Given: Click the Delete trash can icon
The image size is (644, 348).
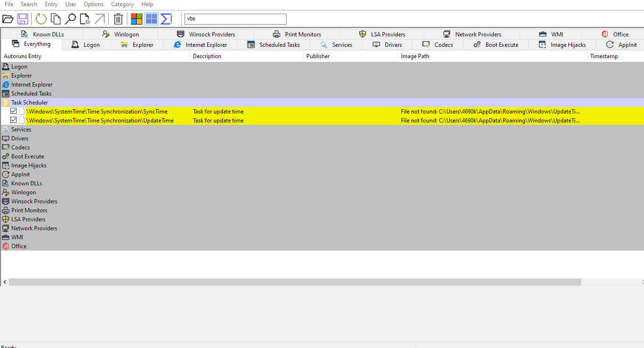Looking at the screenshot, I should (x=118, y=19).
